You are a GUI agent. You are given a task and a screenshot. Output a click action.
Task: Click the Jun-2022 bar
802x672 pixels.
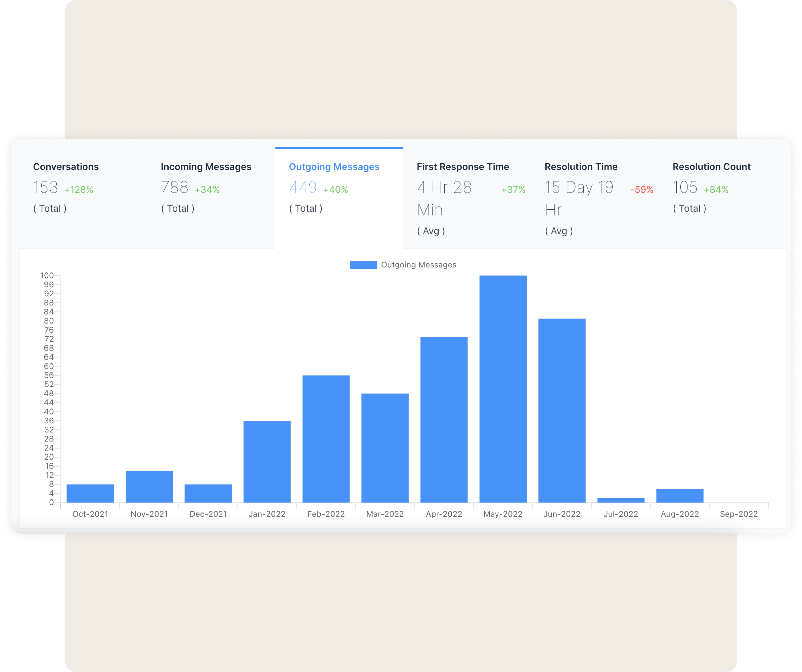click(562, 410)
